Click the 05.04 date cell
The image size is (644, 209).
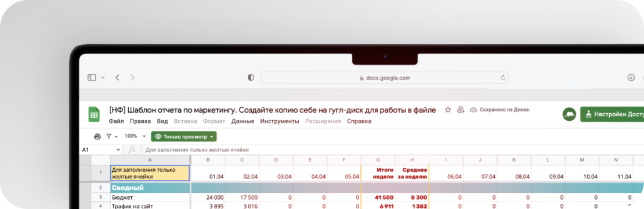click(x=344, y=173)
